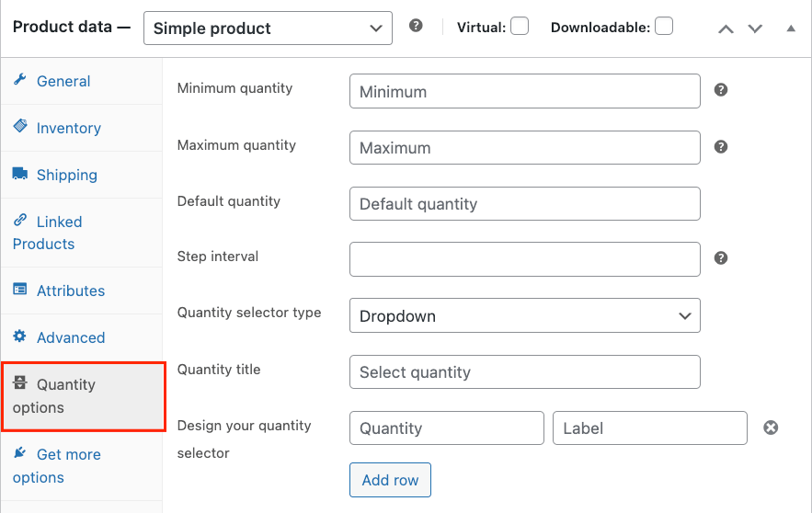Click help icon beside Minimum quantity field
Viewport: 812px width, 513px height.
click(720, 90)
